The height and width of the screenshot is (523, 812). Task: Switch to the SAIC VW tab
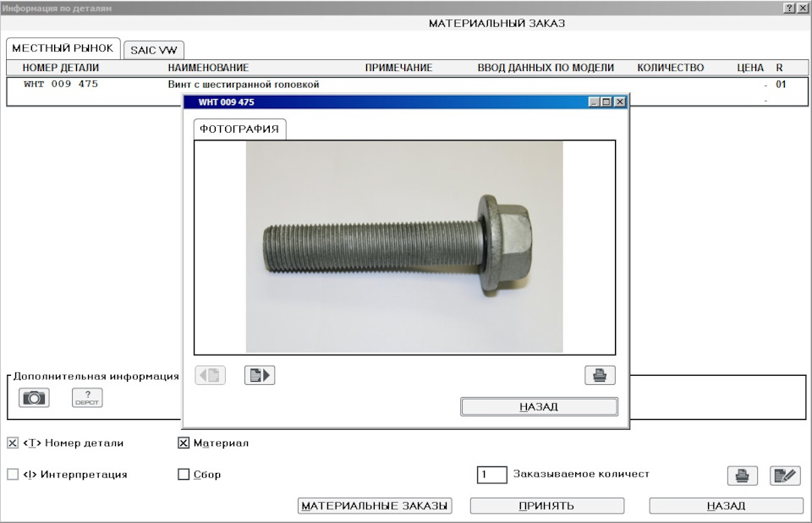[154, 49]
